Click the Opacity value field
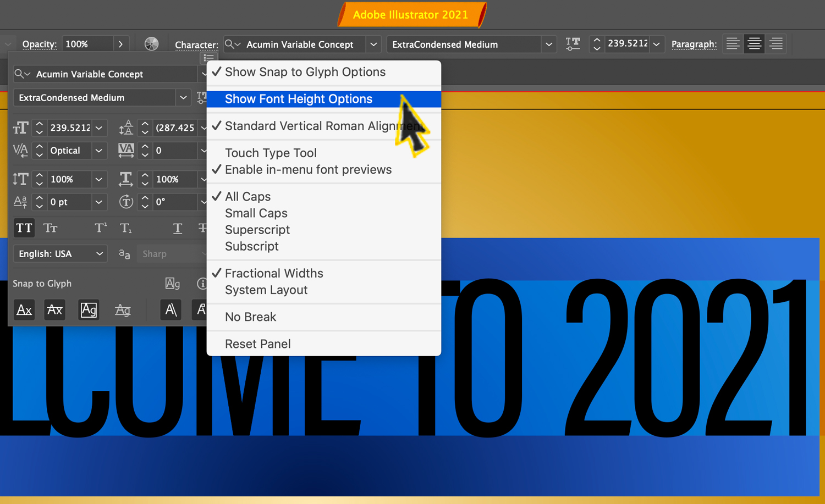 [x=88, y=43]
